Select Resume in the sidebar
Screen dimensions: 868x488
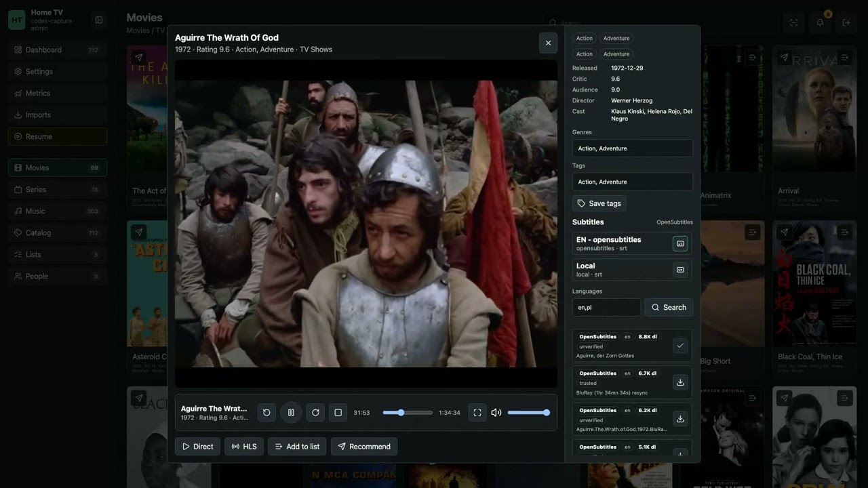coord(58,136)
